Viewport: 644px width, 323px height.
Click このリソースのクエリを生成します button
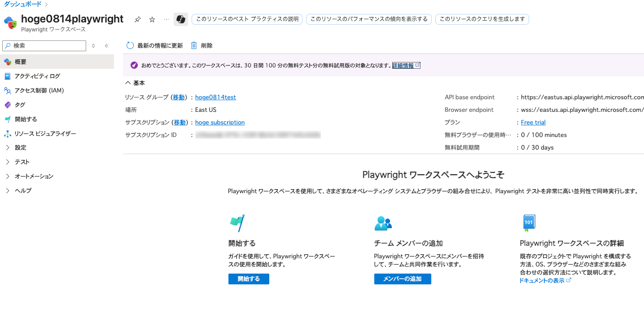[482, 19]
